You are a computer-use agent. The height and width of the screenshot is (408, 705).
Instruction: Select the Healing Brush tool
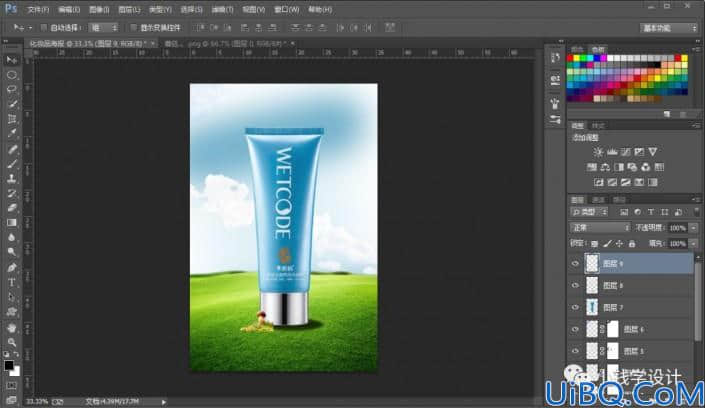[x=12, y=149]
